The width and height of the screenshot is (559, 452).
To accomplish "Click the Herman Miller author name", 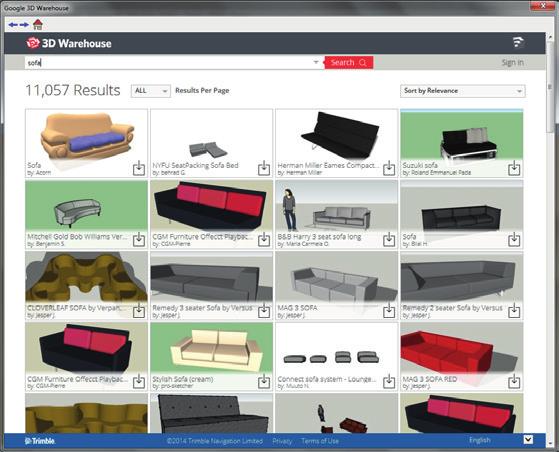I will click(304, 173).
